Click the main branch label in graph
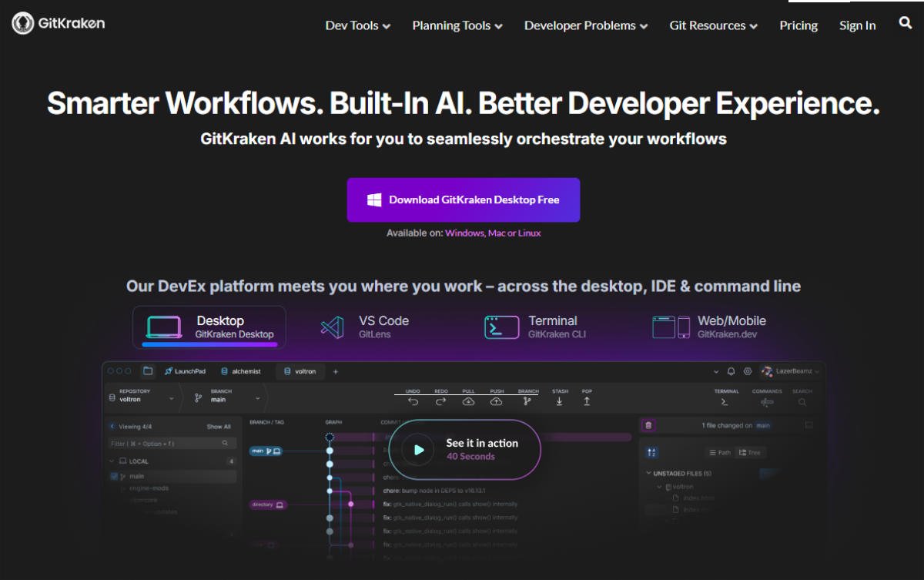The image size is (924, 580). click(266, 451)
